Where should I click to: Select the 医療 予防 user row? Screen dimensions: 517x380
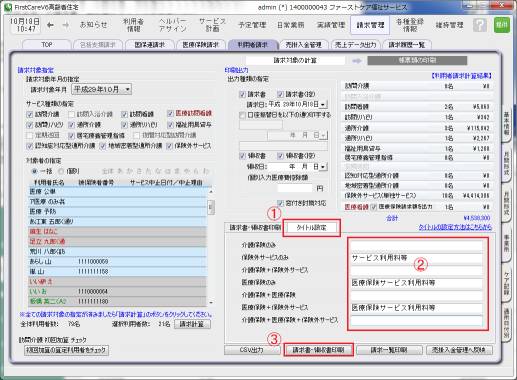[117, 211]
